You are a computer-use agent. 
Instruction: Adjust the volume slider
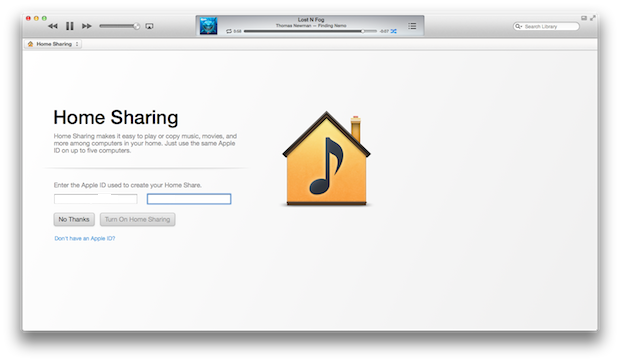pos(119,26)
